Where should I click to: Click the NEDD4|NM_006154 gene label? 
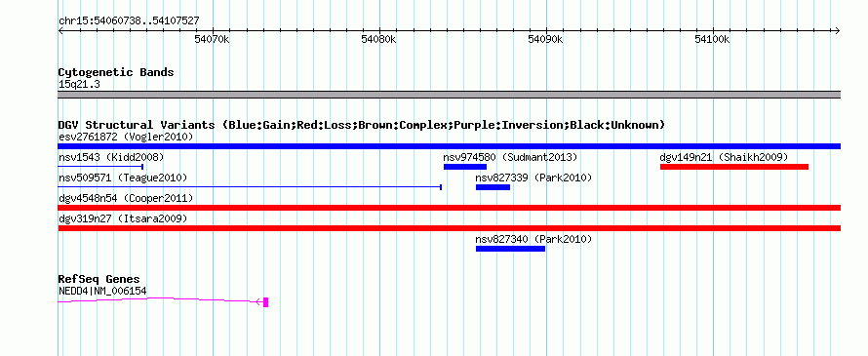[102, 291]
